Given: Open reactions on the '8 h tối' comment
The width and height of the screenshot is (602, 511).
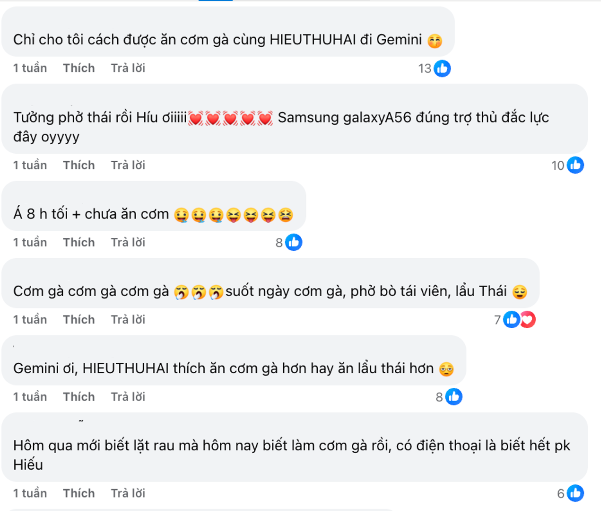Looking at the screenshot, I should [x=293, y=242].
